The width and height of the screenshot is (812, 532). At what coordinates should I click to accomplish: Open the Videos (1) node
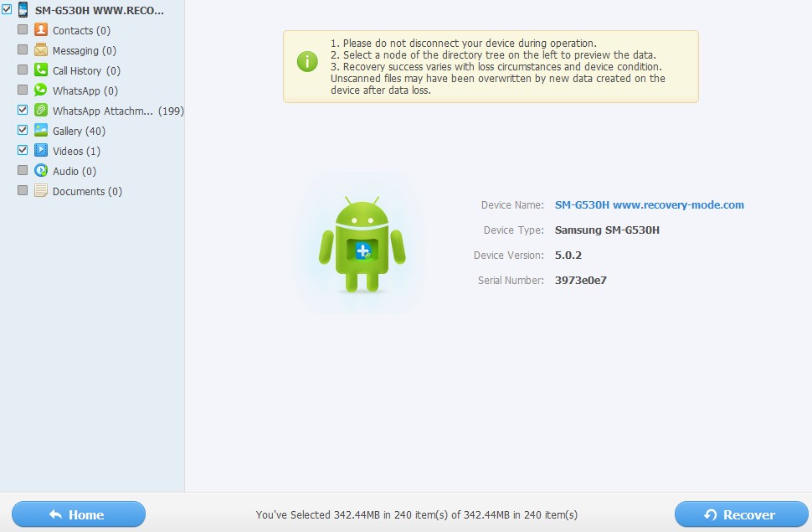[x=76, y=152]
